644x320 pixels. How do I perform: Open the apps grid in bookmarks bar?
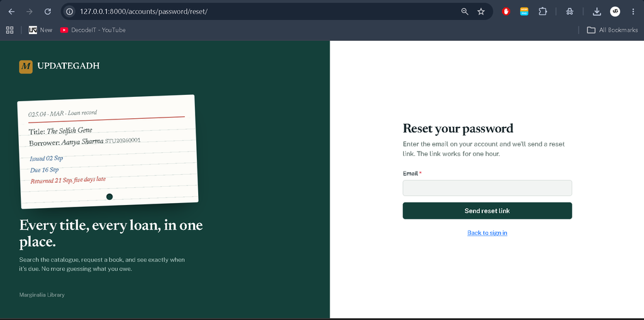(9, 30)
